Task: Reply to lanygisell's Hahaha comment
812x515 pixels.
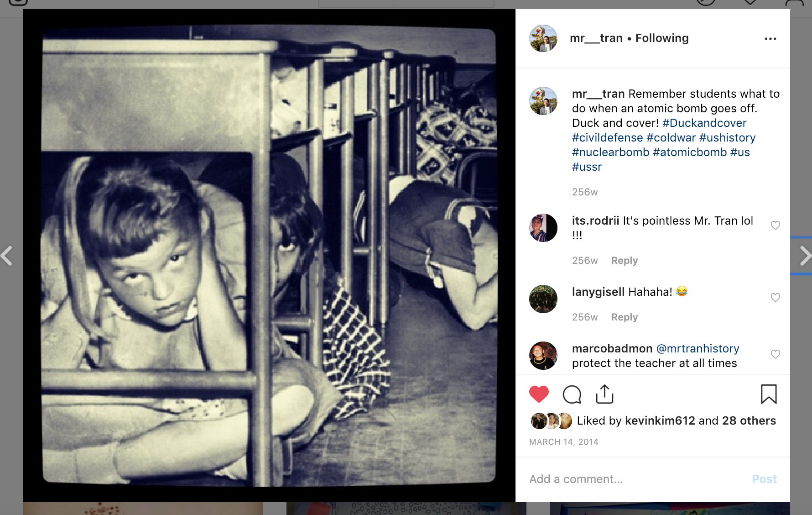Action: (625, 317)
